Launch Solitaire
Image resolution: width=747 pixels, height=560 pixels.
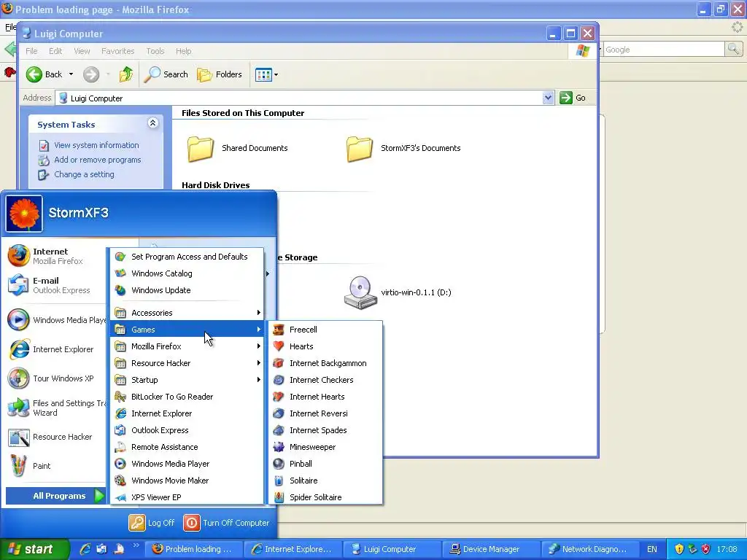click(326, 481)
